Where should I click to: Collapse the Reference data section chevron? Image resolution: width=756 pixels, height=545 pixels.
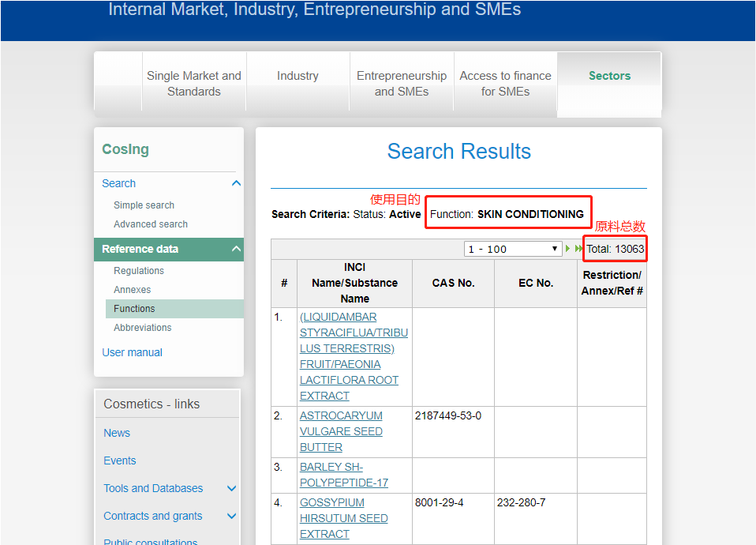point(235,249)
